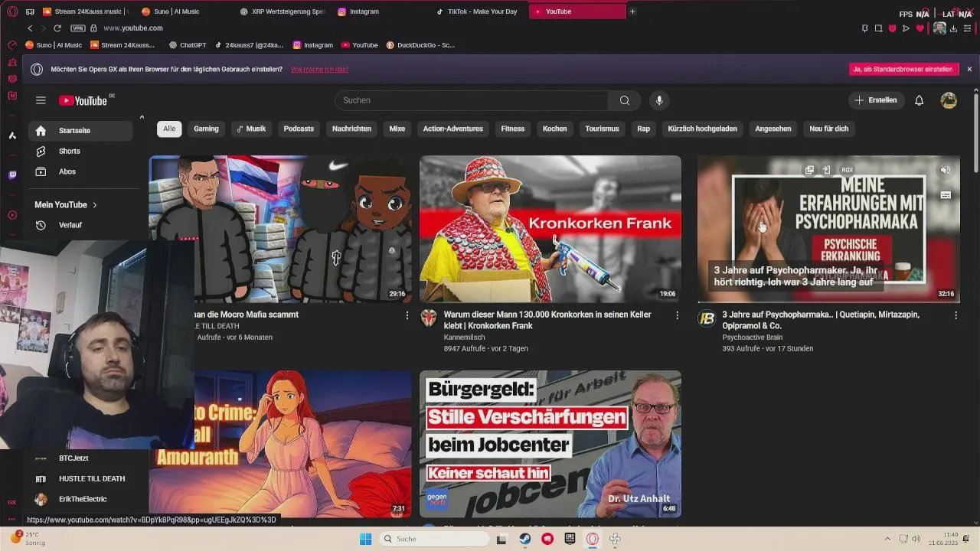980x551 pixels.
Task: Open a new tab with the plus button
Action: pos(632,11)
